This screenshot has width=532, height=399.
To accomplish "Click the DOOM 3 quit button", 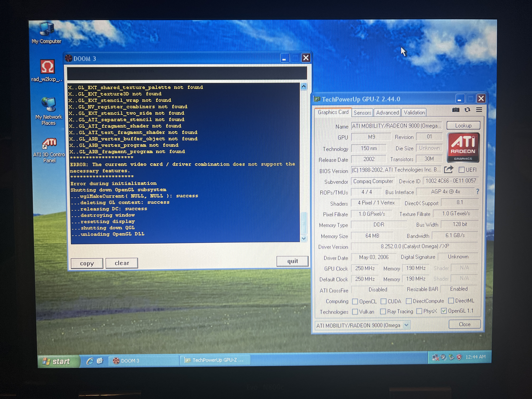I will pos(292,261).
